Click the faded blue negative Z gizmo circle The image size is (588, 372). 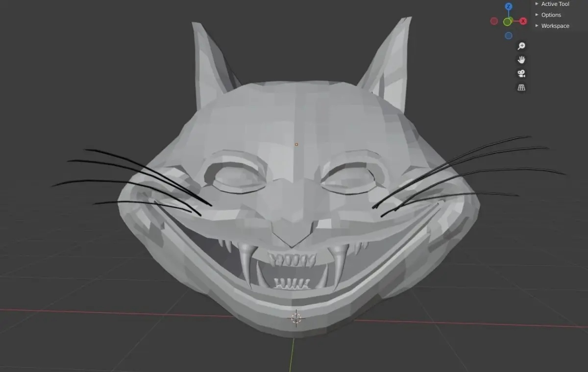point(509,36)
